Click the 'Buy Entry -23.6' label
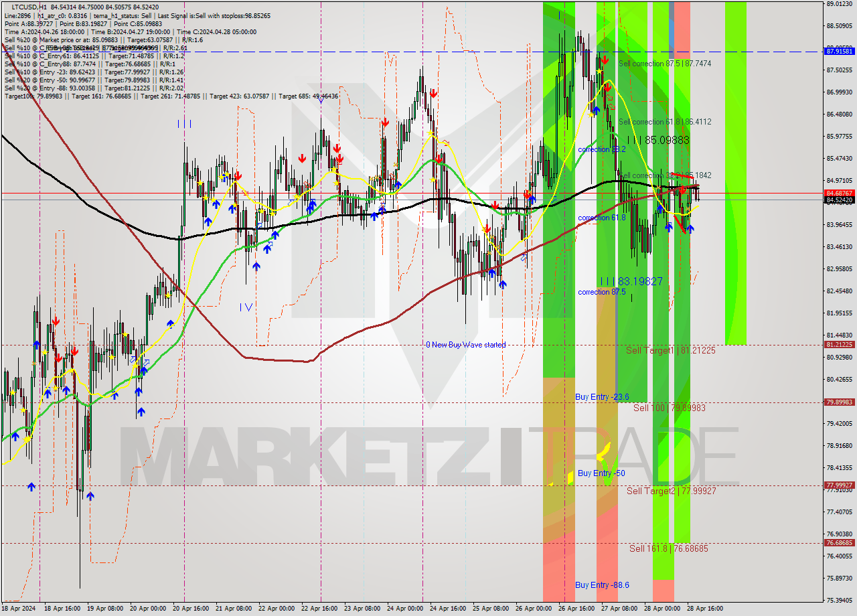The height and width of the screenshot is (616, 857). [602, 397]
